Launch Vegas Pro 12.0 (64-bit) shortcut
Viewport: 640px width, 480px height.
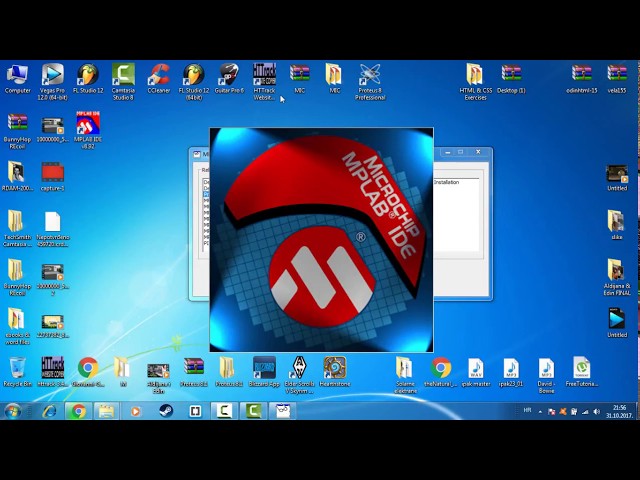pos(52,82)
